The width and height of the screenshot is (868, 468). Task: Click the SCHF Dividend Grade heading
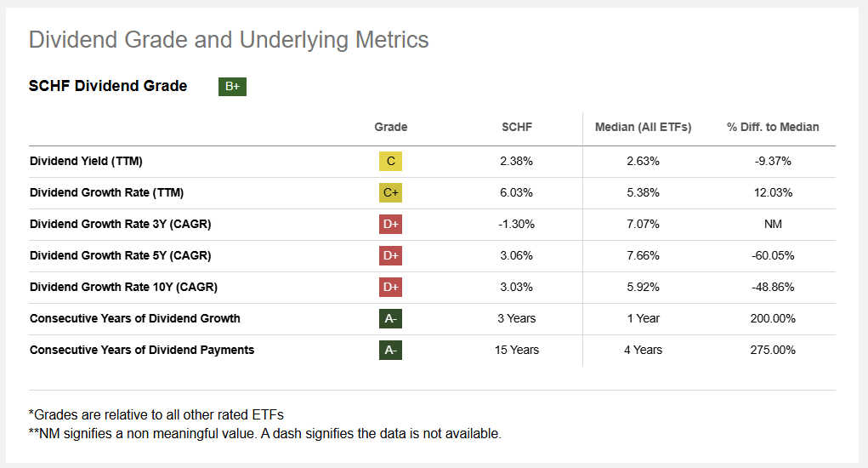[108, 86]
